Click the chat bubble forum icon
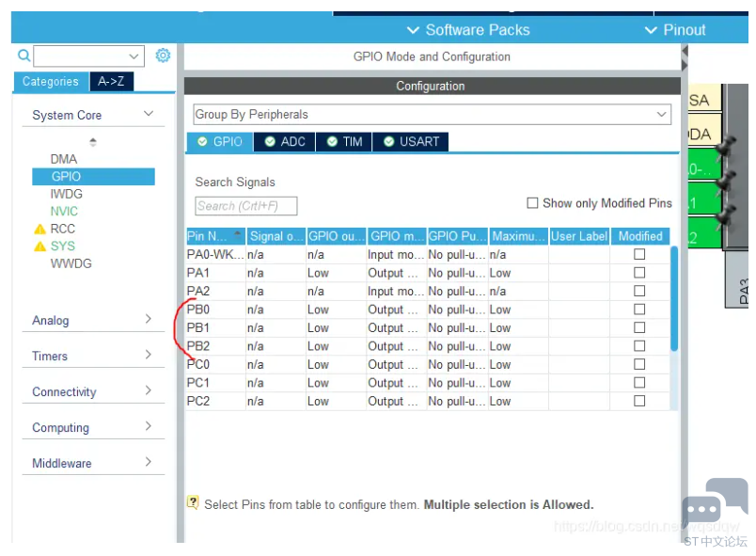The width and height of the screenshot is (756, 556). pos(715,504)
